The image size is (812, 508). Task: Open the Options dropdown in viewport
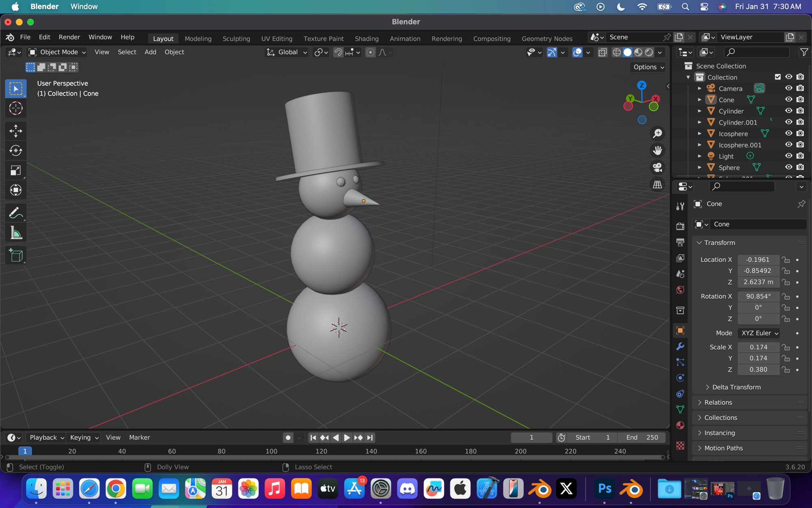[x=648, y=67]
